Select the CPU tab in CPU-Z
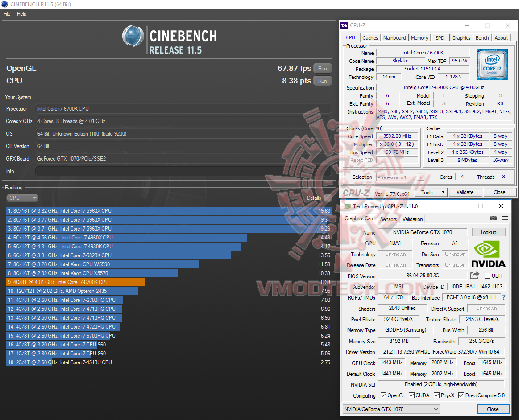 pos(350,37)
